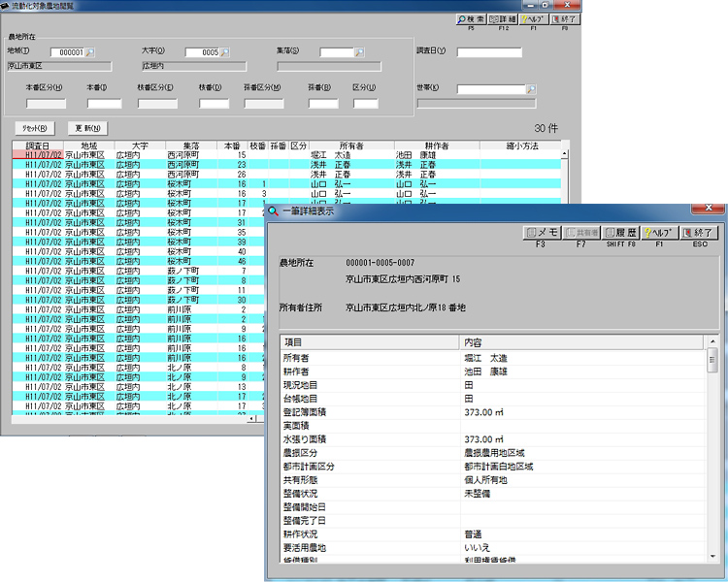Click the 世帯 input field

coord(491,89)
